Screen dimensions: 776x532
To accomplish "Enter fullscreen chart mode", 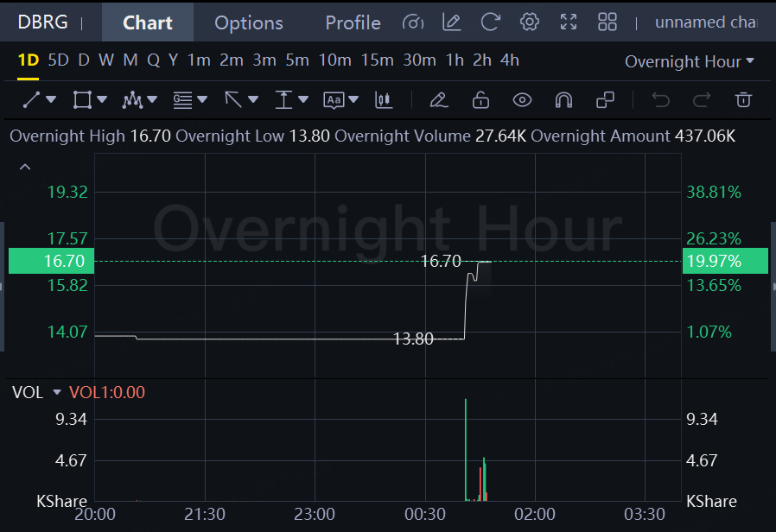I will point(569,22).
